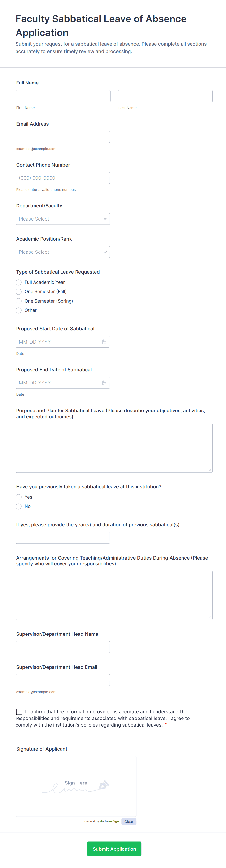This screenshot has height=868, width=226.
Task: Open the Academic Position/Rank dropdown
Action: pyautogui.click(x=62, y=252)
